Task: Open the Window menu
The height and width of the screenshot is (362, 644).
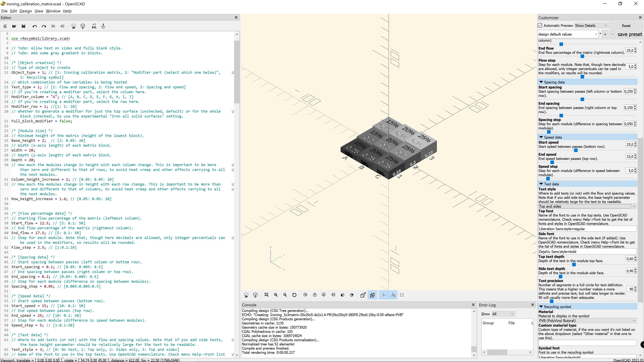Action: click(53, 11)
